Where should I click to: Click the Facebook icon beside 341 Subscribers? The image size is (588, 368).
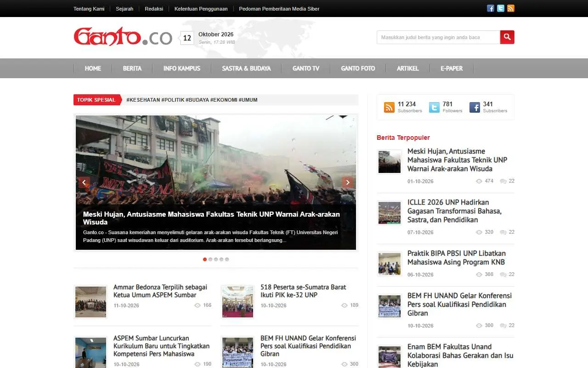pos(475,107)
